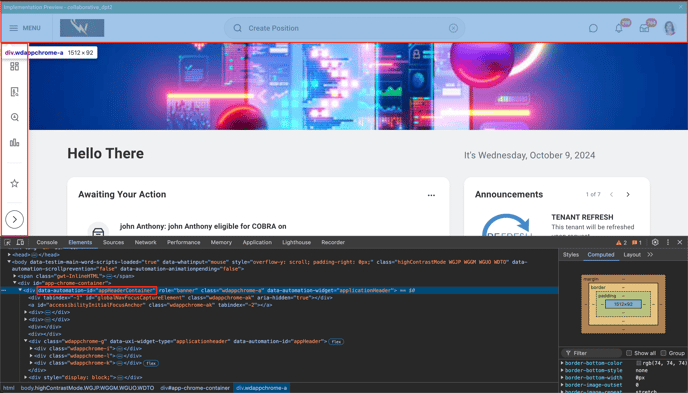688x393 pixels.
Task: Open DevTools more options kebab menu
Action: coord(668,242)
